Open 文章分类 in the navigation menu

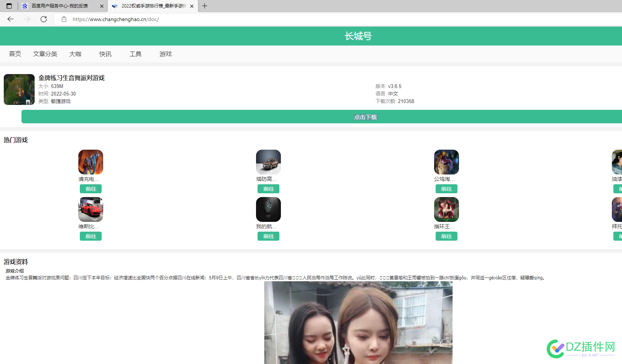(x=45, y=54)
